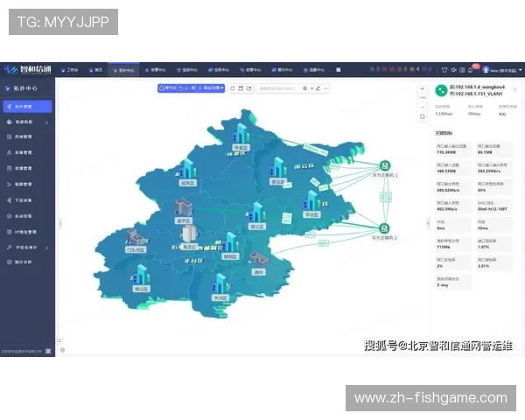Click the 房山区 building on the map
Image resolution: width=525 pixels, height=420 pixels.
pos(141,275)
